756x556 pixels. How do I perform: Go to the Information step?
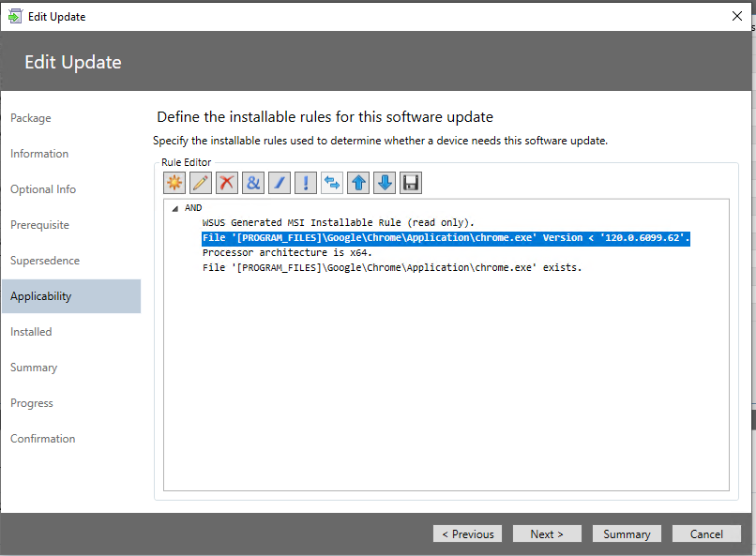click(39, 154)
